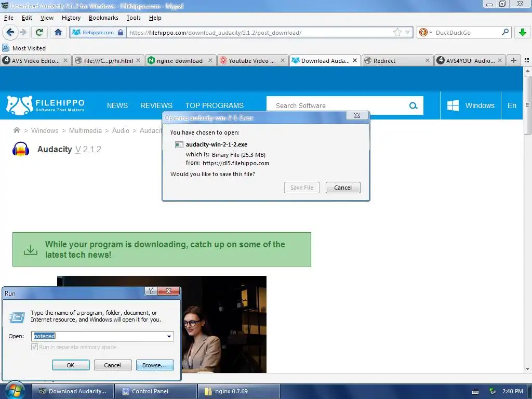Close the nginx: download tab
This screenshot has width=532, height=399.
(x=210, y=60)
